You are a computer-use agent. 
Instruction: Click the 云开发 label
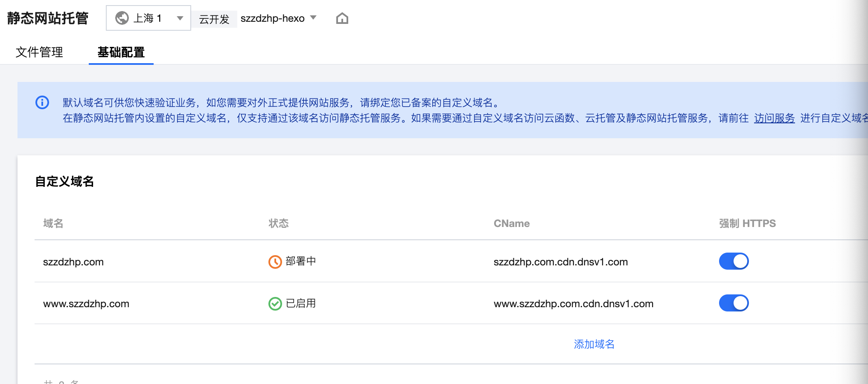[x=214, y=19]
